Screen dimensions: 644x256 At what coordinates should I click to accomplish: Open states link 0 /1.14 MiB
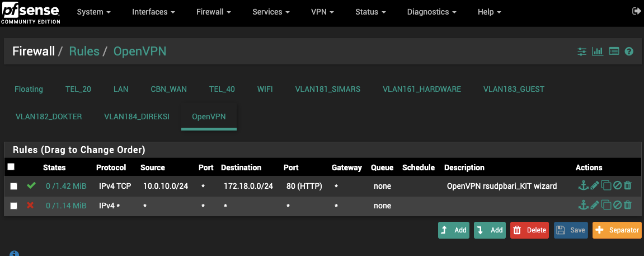click(66, 206)
